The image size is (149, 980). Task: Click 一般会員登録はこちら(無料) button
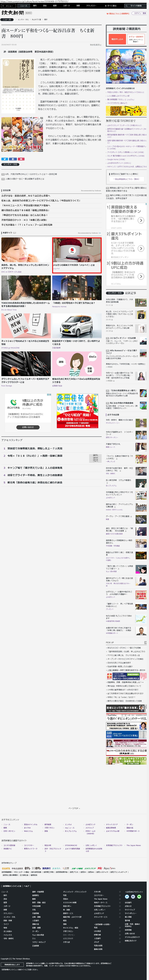(x=127, y=179)
